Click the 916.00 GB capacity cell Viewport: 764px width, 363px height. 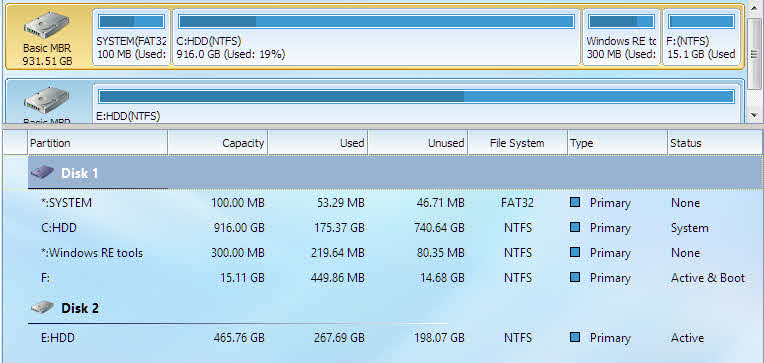239,228
